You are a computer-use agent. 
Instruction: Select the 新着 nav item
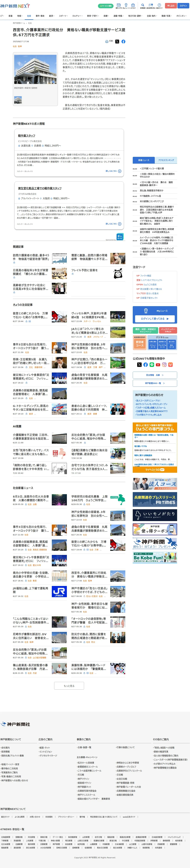coord(11,16)
